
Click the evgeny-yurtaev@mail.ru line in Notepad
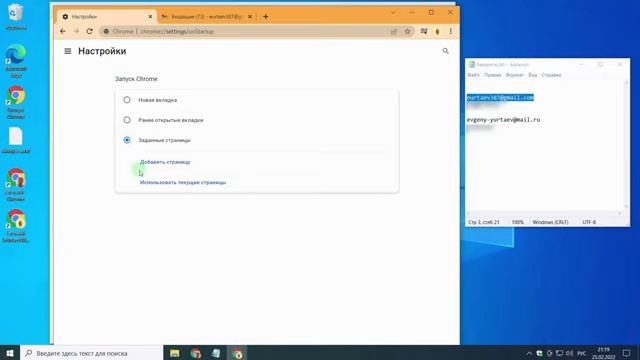(503, 120)
